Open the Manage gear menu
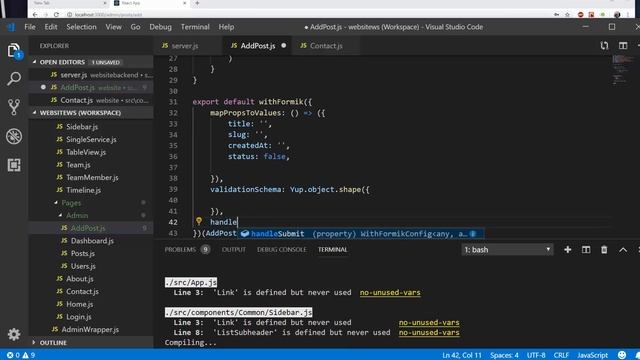The image size is (640, 360). (14, 334)
